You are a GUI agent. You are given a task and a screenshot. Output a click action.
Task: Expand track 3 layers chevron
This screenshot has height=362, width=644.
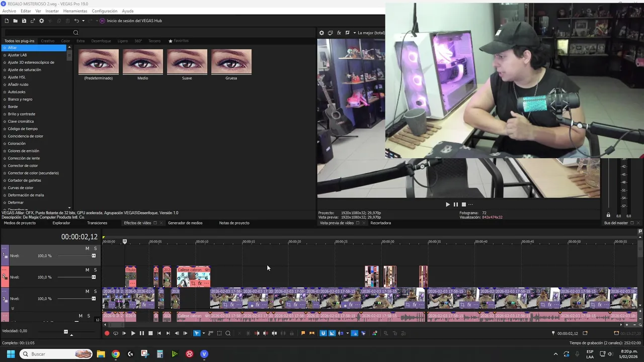tap(13, 308)
